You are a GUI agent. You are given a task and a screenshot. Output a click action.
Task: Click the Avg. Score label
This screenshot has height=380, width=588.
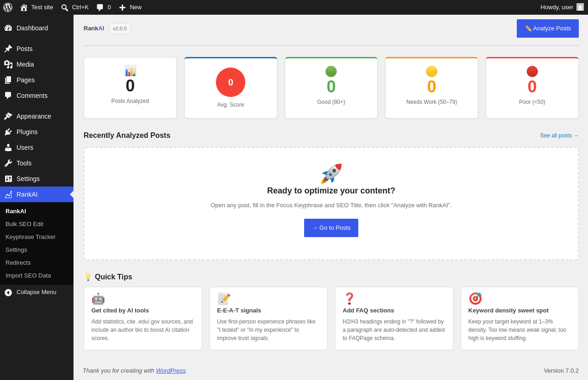coord(231,105)
